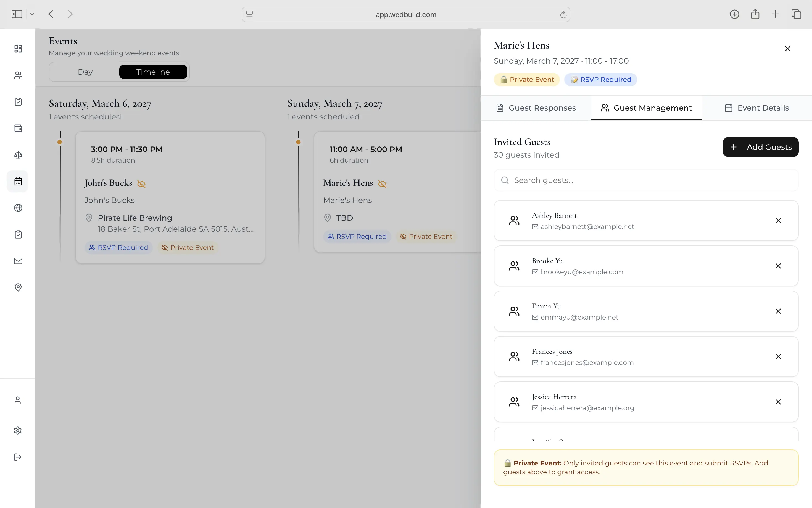The height and width of the screenshot is (508, 812).
Task: Select the Timeline view toggle
Action: [153, 72]
